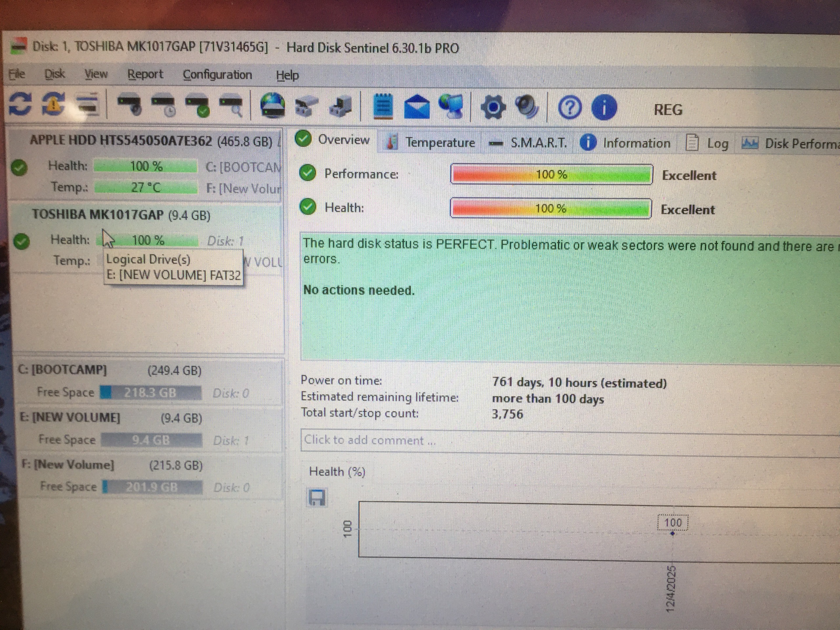Open the Report menu

pyautogui.click(x=145, y=74)
